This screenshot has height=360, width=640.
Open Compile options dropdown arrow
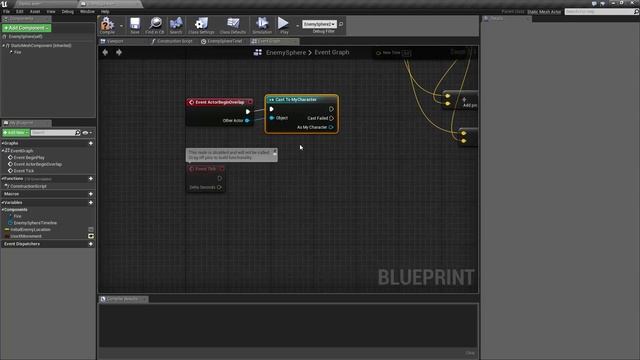tap(121, 26)
